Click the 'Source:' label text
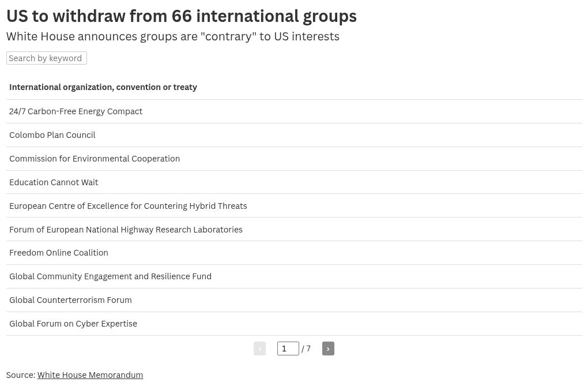This screenshot has width=588, height=386. (21, 375)
